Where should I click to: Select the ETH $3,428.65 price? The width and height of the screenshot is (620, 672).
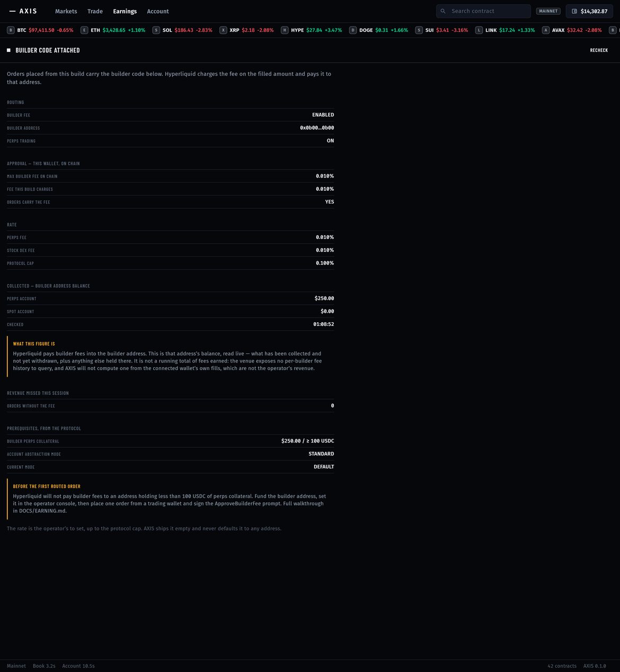coord(114,30)
